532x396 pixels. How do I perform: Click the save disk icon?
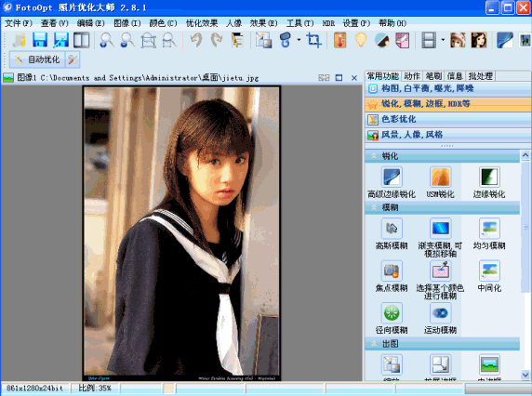point(40,40)
